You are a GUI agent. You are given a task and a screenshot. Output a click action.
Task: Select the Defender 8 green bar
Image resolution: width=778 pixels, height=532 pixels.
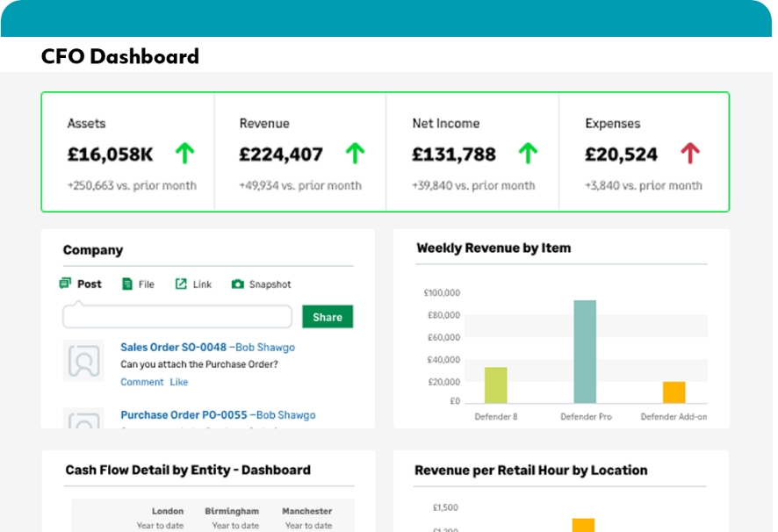coord(496,385)
